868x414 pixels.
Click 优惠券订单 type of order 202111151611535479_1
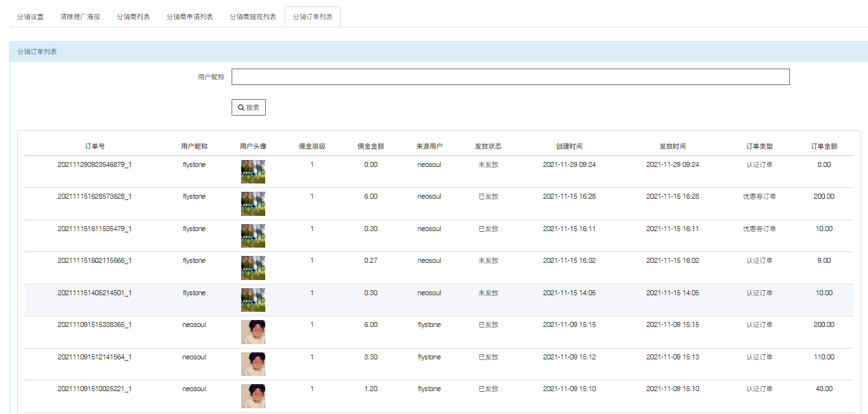[x=760, y=229]
